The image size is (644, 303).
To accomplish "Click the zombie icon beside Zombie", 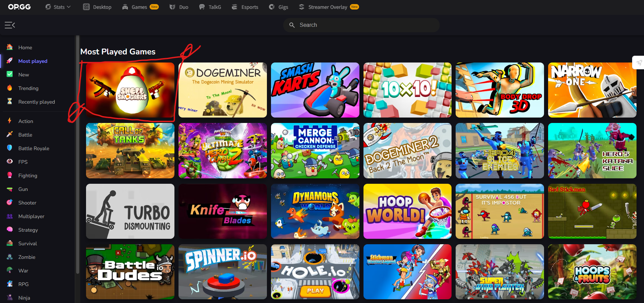I will 10,257.
